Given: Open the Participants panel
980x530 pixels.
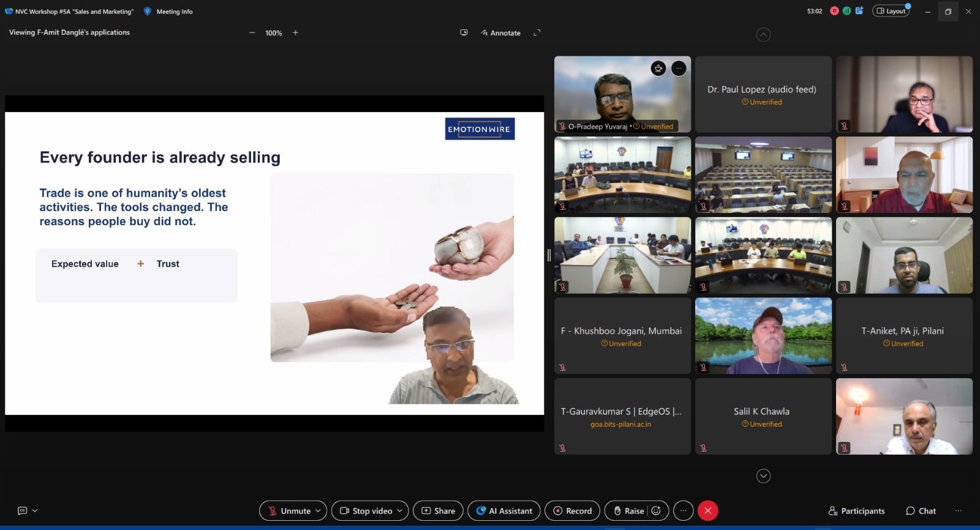Looking at the screenshot, I should [x=856, y=511].
